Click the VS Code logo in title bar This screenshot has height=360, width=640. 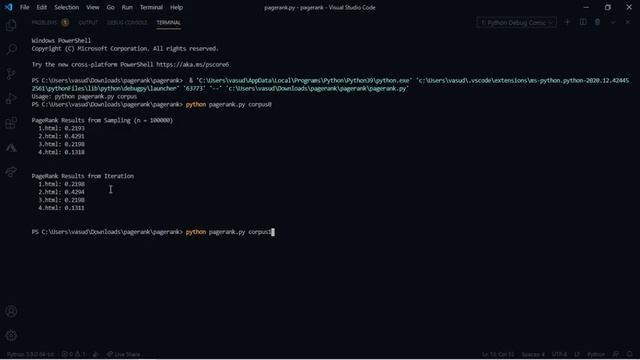coord(9,7)
